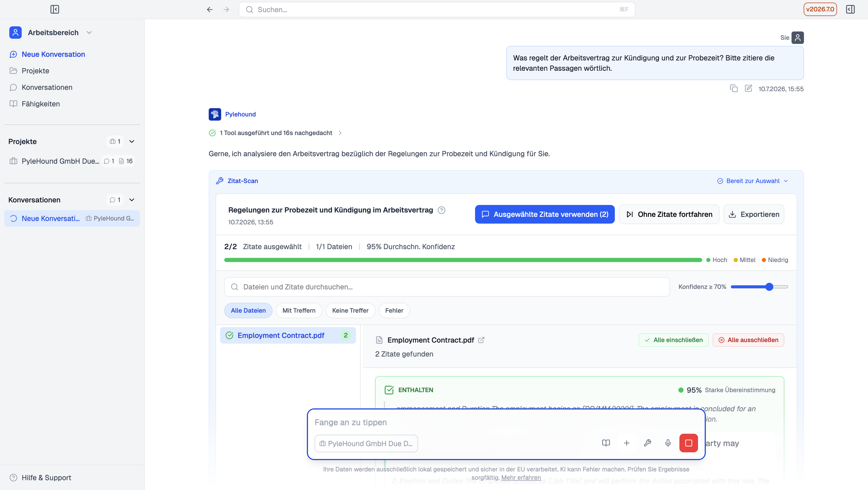Collapse the Projekte section chevron
Screen dimensions: 868x490
pos(132,141)
